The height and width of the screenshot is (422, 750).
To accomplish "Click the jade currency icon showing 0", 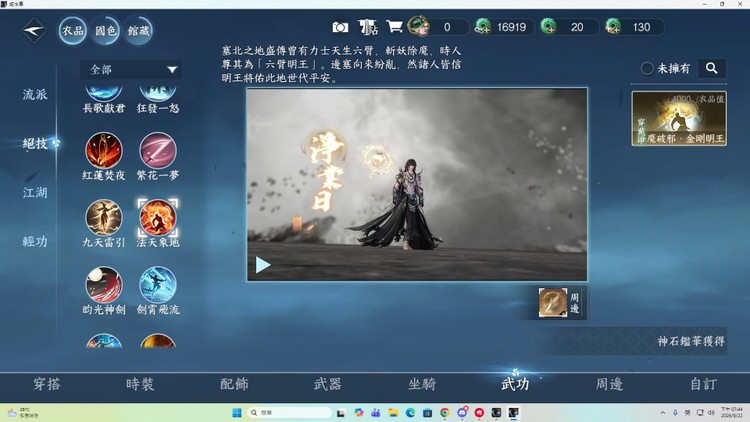I will [x=418, y=26].
